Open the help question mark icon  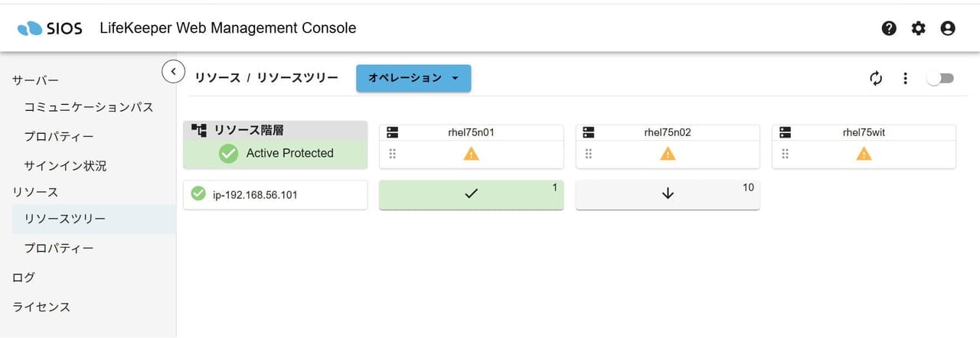pos(889,28)
